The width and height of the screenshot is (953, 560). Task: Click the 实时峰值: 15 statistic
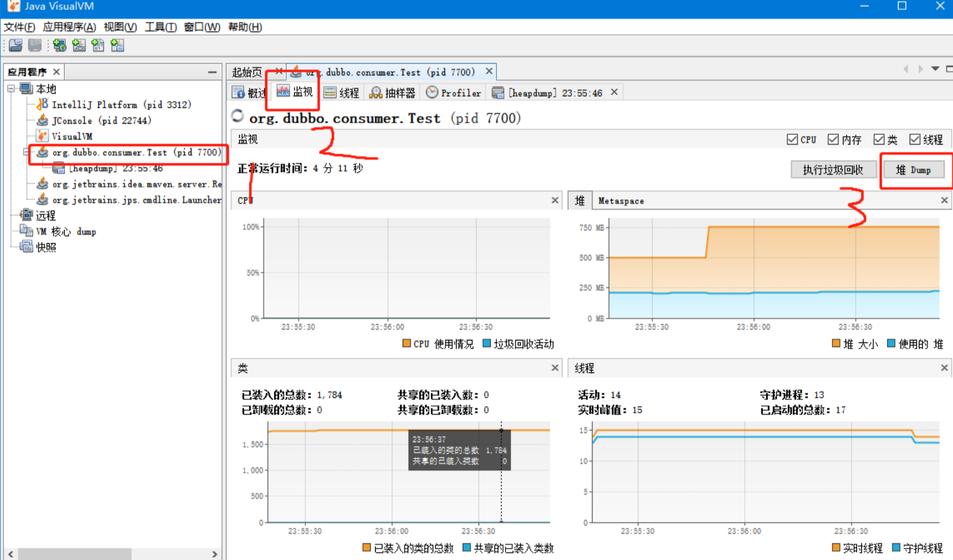[610, 410]
